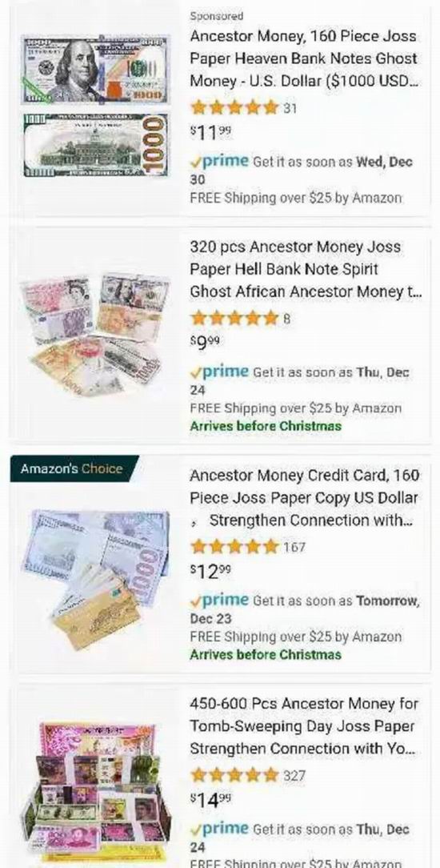Click the prime logo on the $14.99 listing
This screenshot has height=868, width=440.
219,829
